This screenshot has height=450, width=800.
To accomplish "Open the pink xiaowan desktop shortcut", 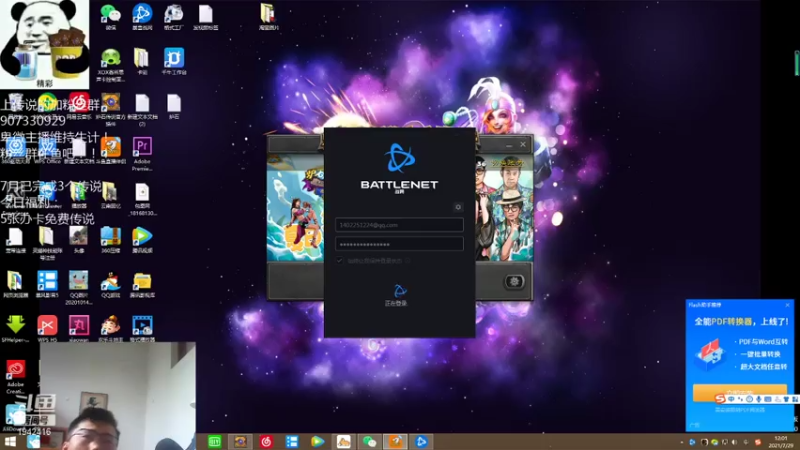I will pyautogui.click(x=79, y=329).
